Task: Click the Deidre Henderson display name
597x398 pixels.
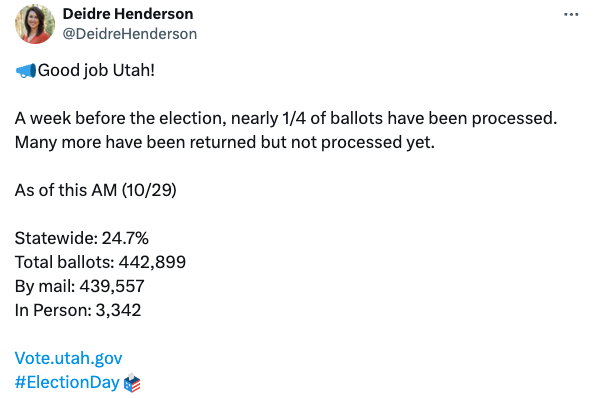Action: point(128,14)
